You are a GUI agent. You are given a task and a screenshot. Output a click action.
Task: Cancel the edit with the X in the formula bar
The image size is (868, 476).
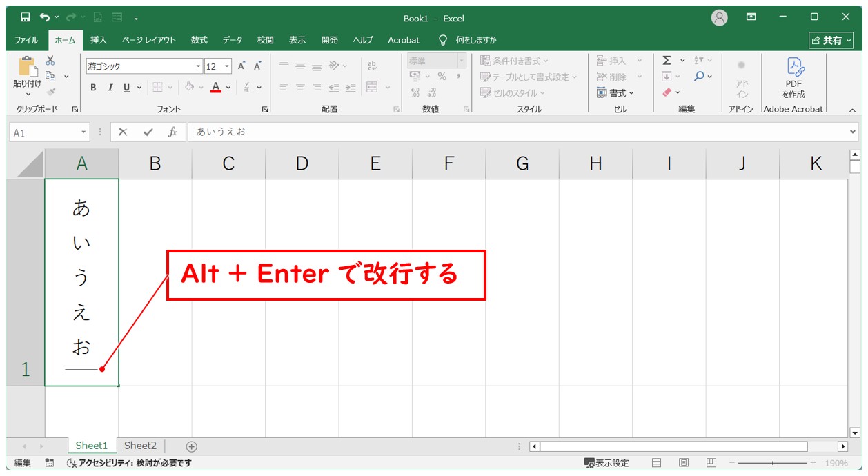pyautogui.click(x=123, y=132)
